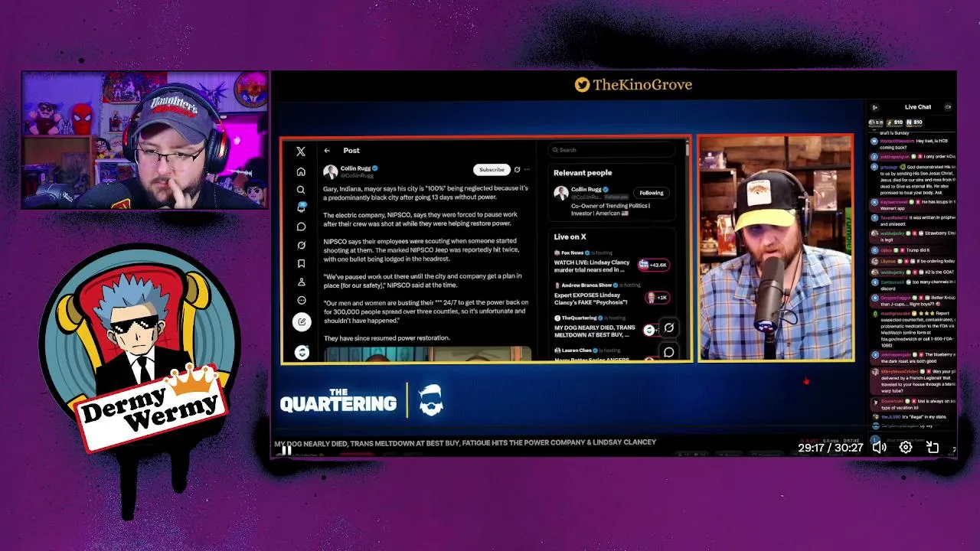Open Fox News live broadcast listing
The width and height of the screenshot is (980, 551).
coord(612,262)
